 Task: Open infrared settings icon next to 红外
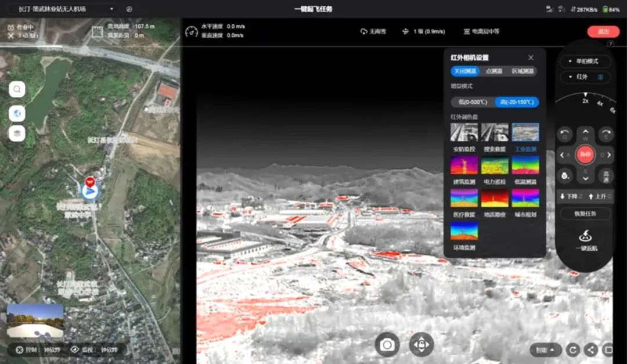pyautogui.click(x=601, y=77)
